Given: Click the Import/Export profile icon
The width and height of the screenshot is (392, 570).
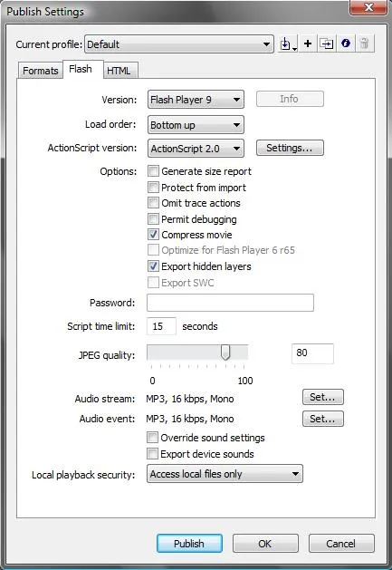Looking at the screenshot, I should point(288,44).
